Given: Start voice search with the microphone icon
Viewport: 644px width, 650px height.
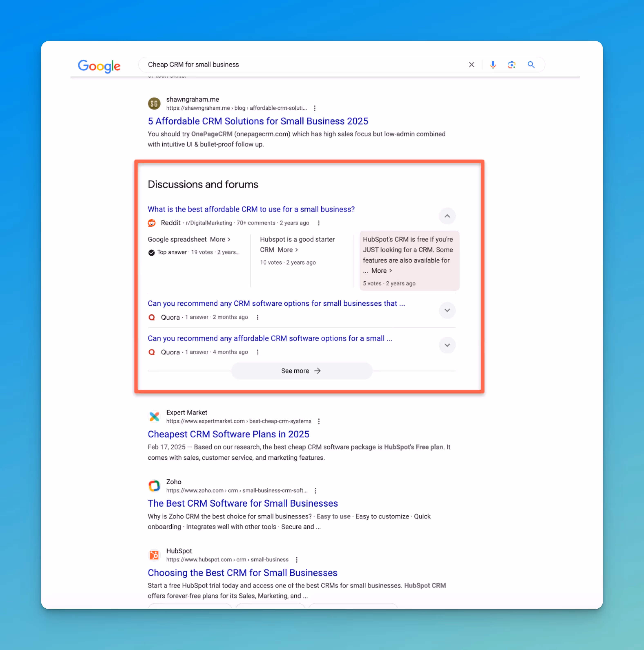Looking at the screenshot, I should tap(493, 65).
